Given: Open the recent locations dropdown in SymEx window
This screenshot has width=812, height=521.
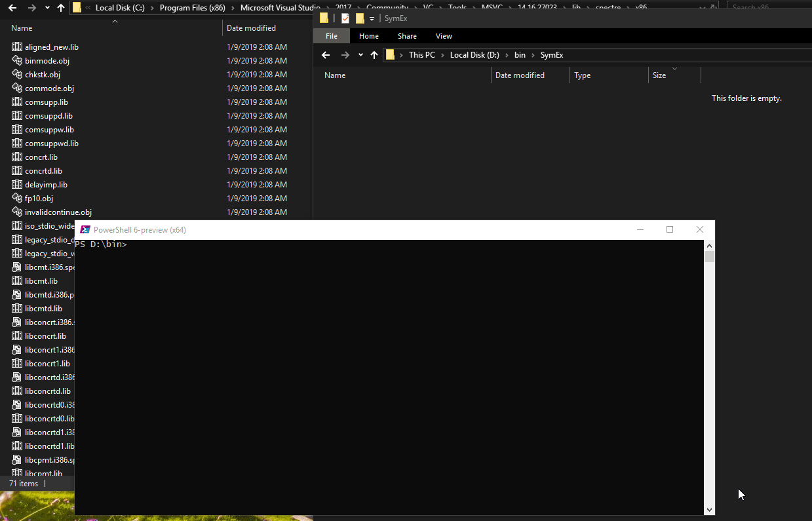Looking at the screenshot, I should click(x=360, y=55).
